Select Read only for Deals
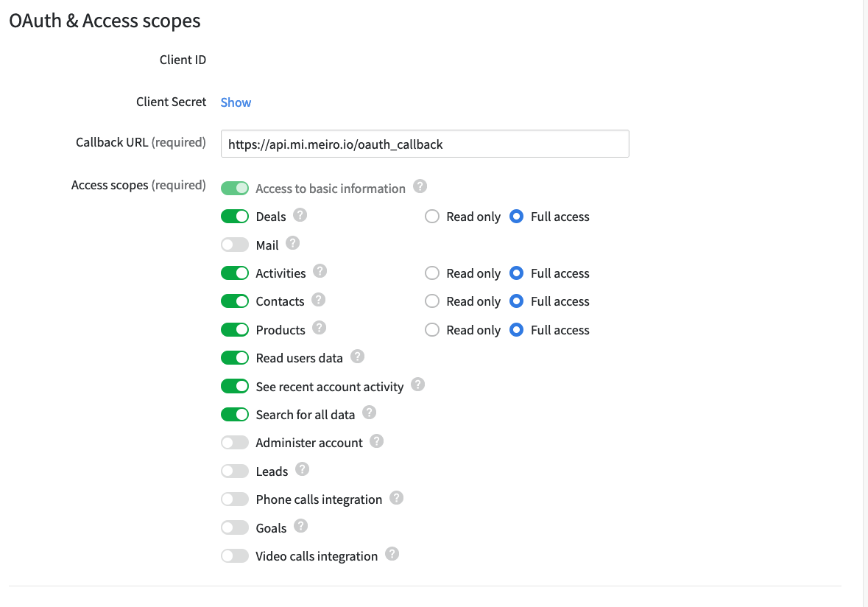 pyautogui.click(x=431, y=217)
